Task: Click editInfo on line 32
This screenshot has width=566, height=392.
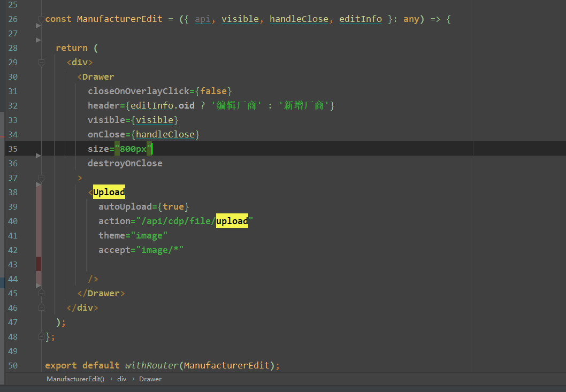Action: pyautogui.click(x=152, y=105)
